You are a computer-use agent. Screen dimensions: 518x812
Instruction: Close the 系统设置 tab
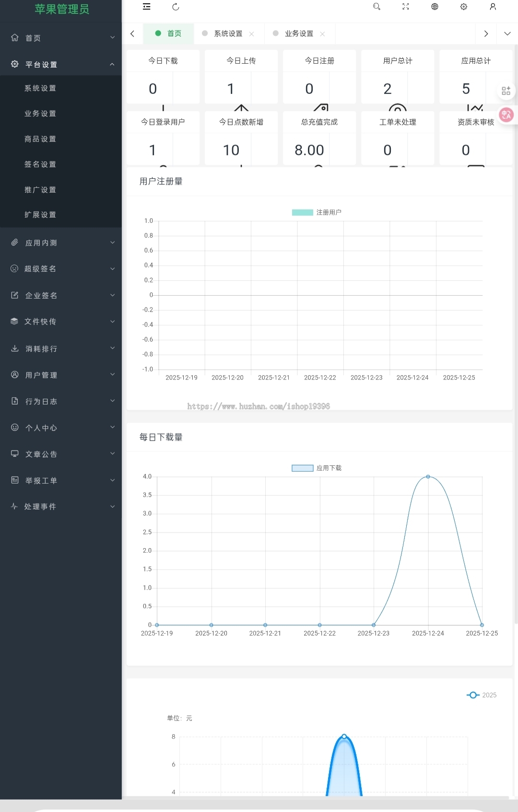[x=252, y=34]
